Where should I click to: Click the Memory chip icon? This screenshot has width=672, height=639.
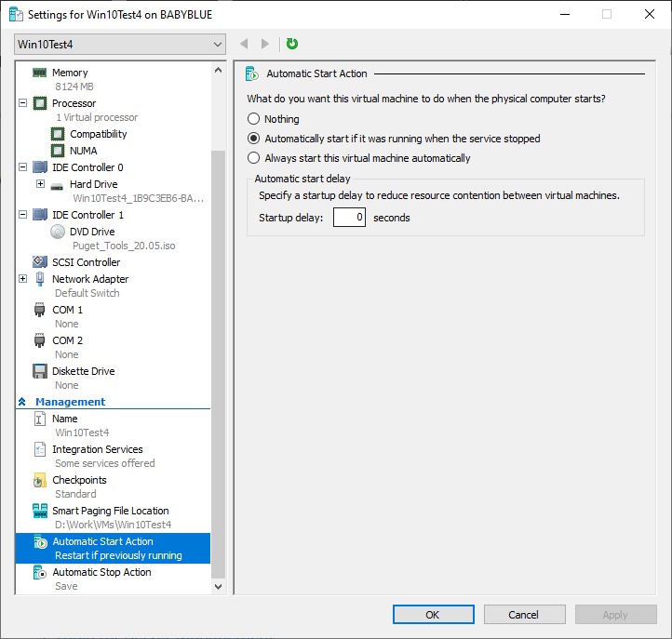tap(40, 73)
